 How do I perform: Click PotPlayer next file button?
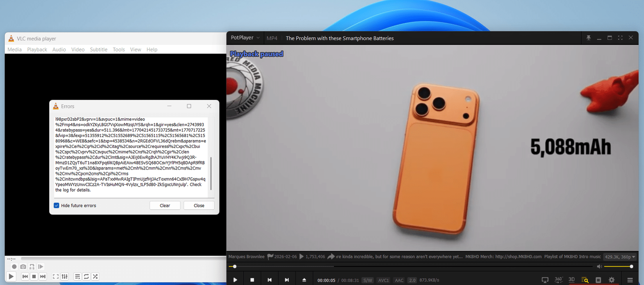click(287, 280)
